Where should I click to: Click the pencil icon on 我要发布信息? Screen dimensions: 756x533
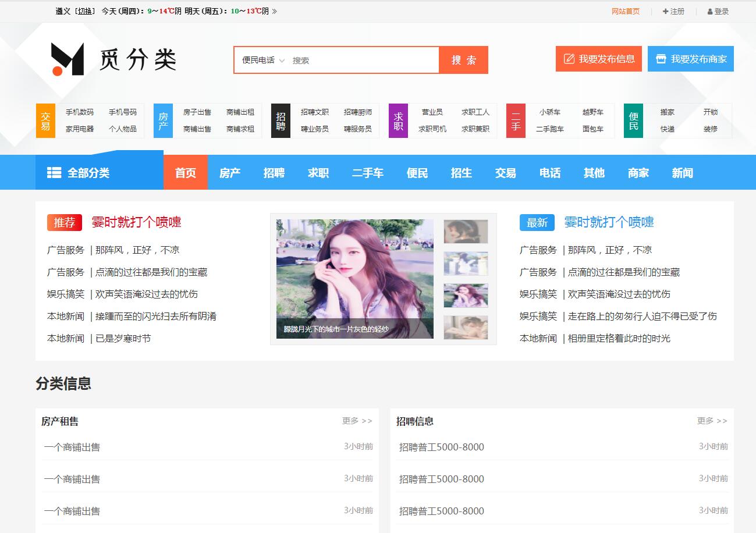[x=569, y=59]
